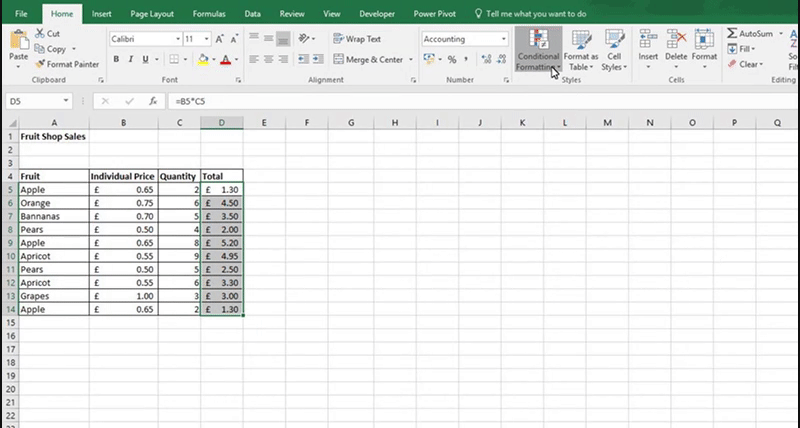Click the Insert Function fx icon
Screen dimensions: 800x428
(x=153, y=102)
